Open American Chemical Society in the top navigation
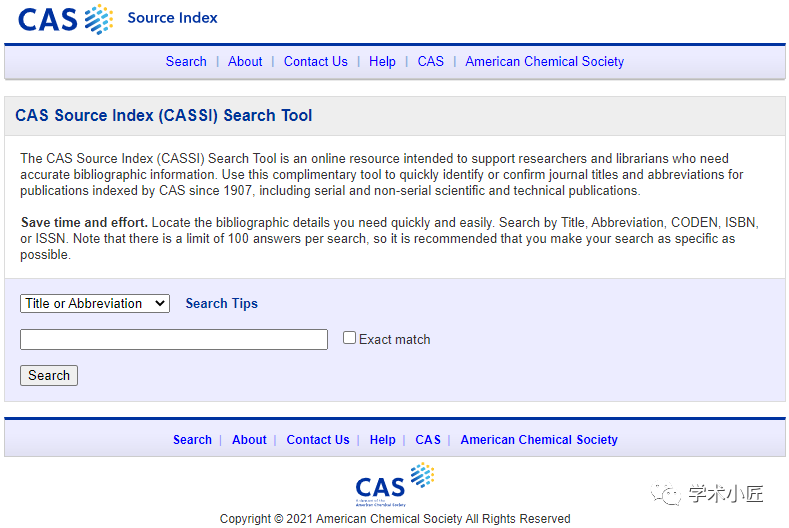This screenshot has width=789, height=528. point(544,61)
